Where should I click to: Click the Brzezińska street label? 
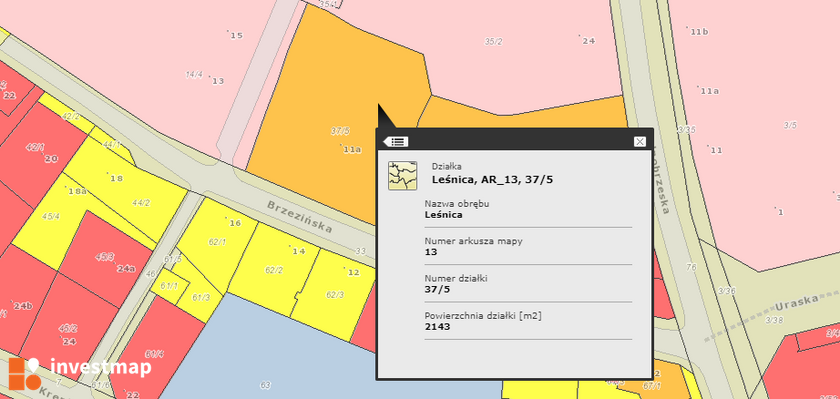(x=299, y=217)
